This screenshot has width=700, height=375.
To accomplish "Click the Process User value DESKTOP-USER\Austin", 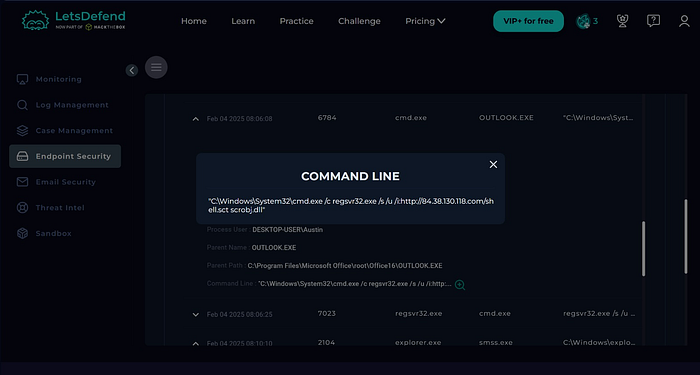I will (x=288, y=230).
